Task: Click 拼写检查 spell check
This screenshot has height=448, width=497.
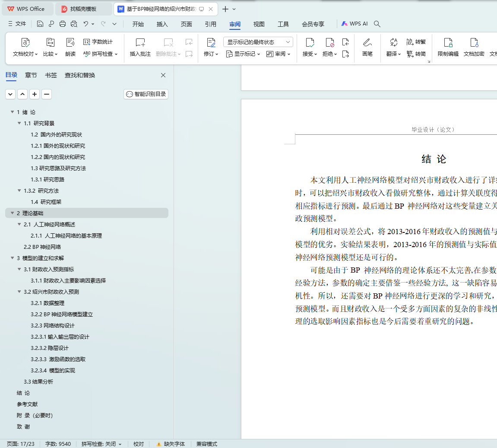Action: click(100, 54)
